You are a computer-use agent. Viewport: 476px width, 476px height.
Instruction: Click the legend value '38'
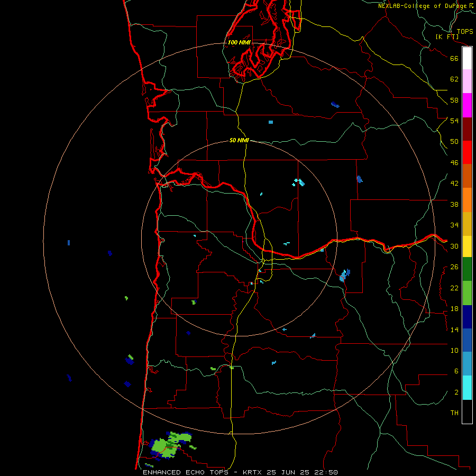pos(454,204)
